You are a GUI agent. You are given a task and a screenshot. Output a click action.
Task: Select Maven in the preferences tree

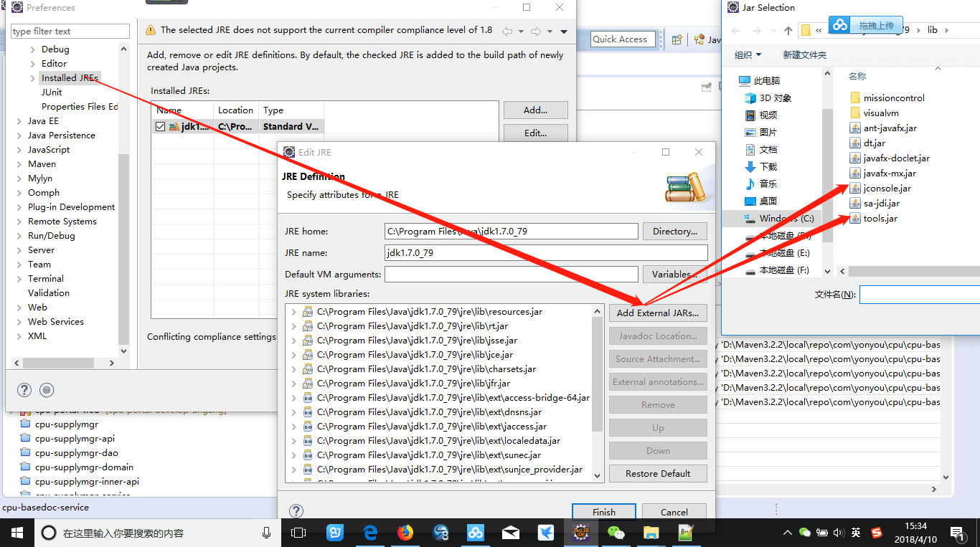coord(42,163)
